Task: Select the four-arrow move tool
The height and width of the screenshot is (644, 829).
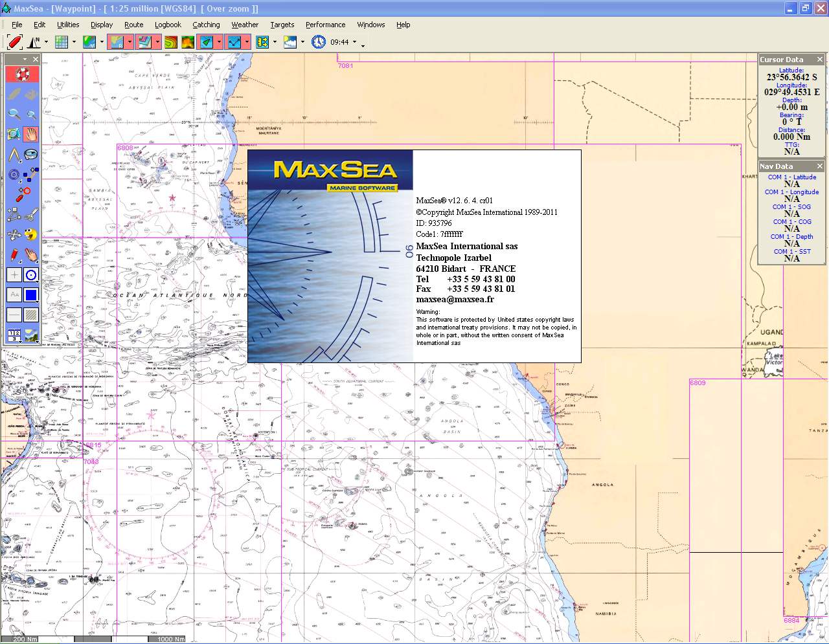Action: click(14, 234)
